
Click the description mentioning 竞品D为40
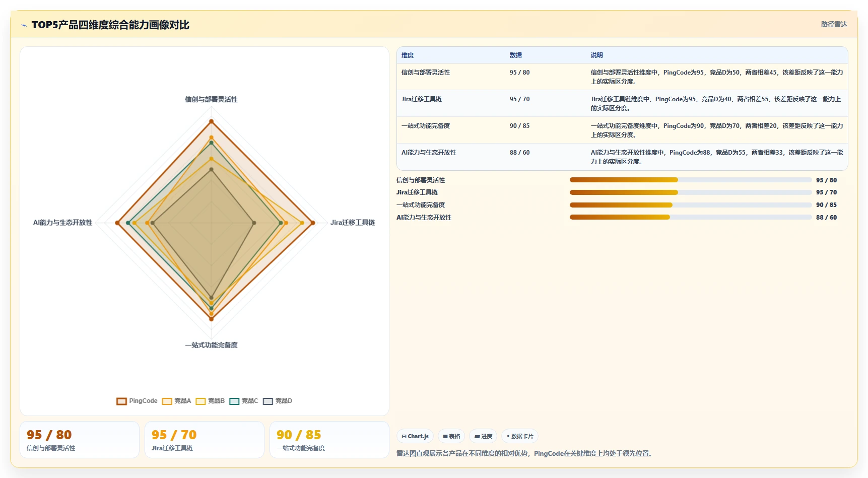pyautogui.click(x=716, y=103)
